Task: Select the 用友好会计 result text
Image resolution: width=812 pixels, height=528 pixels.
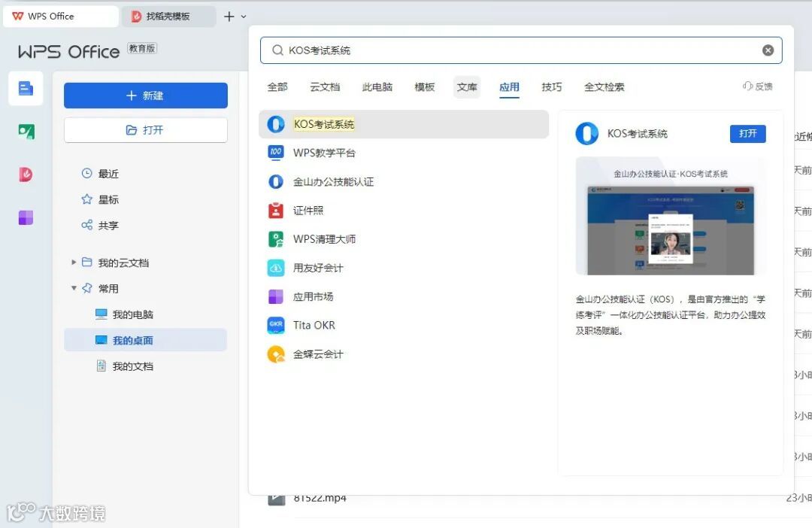Action: [318, 268]
